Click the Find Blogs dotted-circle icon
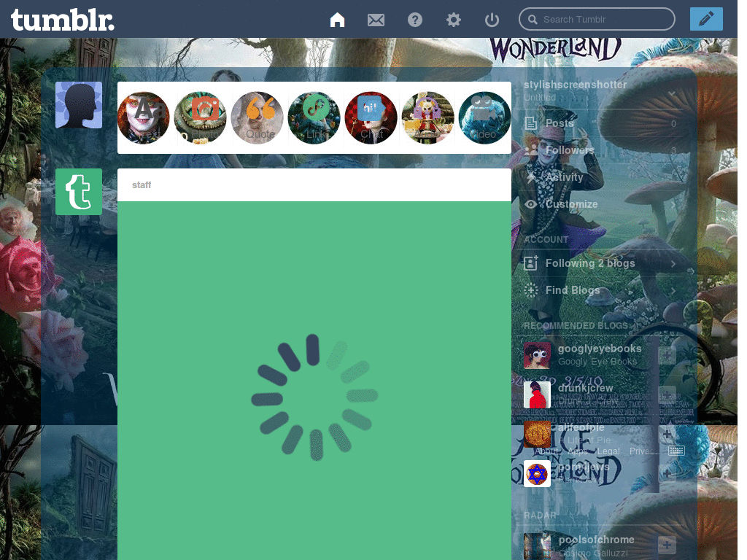This screenshot has width=747, height=560. (x=531, y=290)
